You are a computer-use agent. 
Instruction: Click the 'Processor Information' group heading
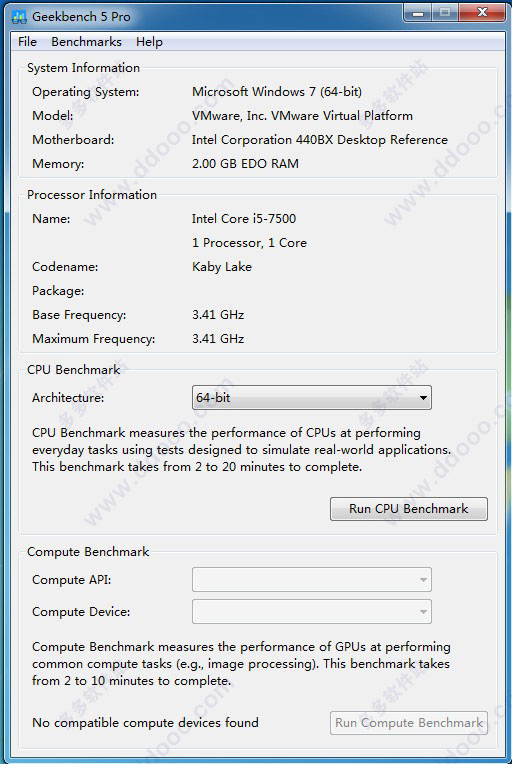[x=92, y=195]
